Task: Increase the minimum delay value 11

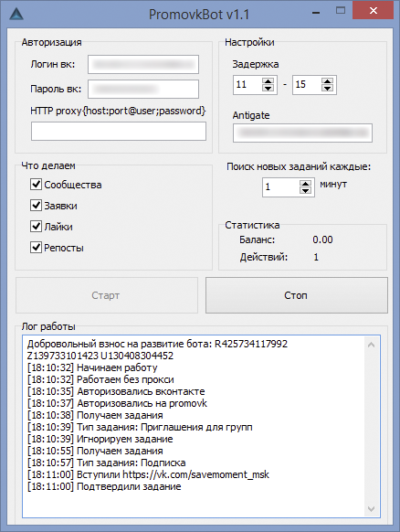Action: coord(268,81)
